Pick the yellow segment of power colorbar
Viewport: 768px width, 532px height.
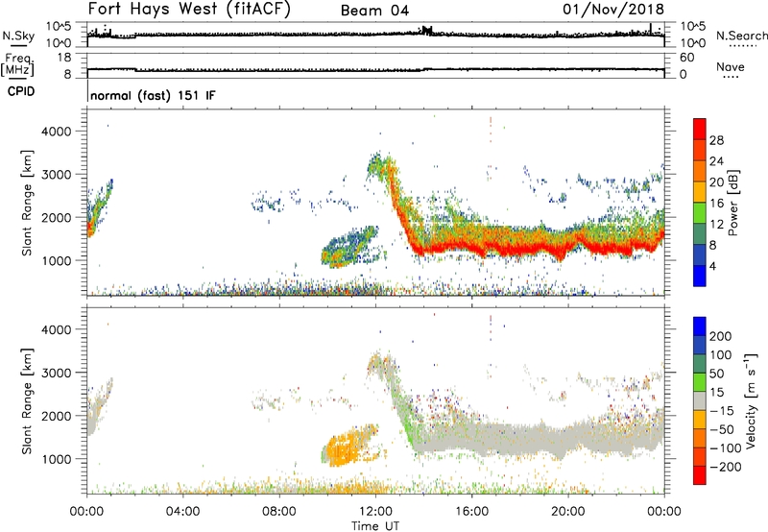click(700, 192)
